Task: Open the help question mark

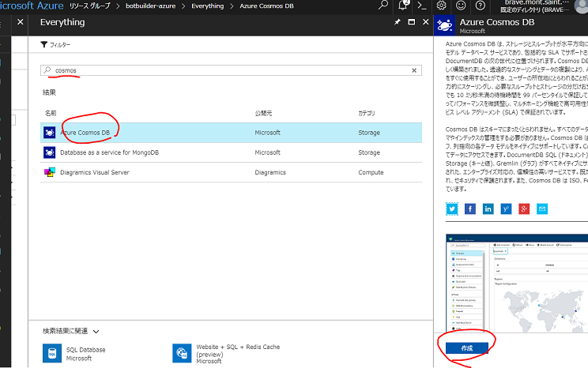Action: pyautogui.click(x=481, y=6)
